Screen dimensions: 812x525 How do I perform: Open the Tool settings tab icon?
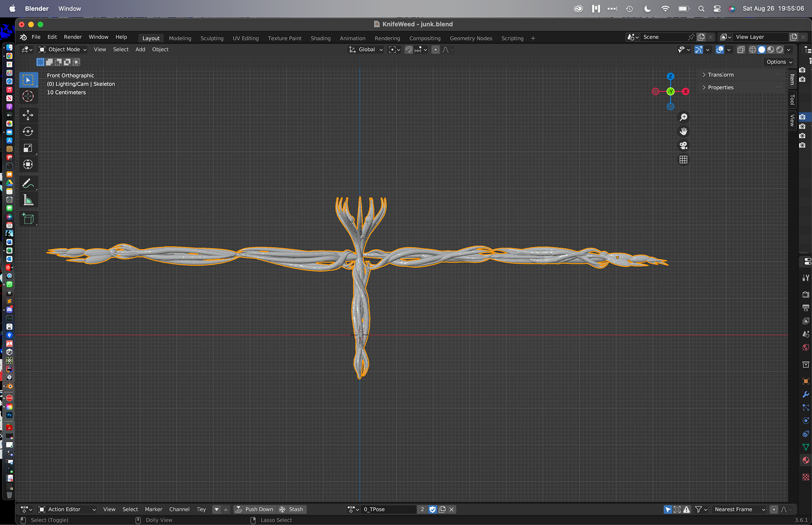pos(806,278)
